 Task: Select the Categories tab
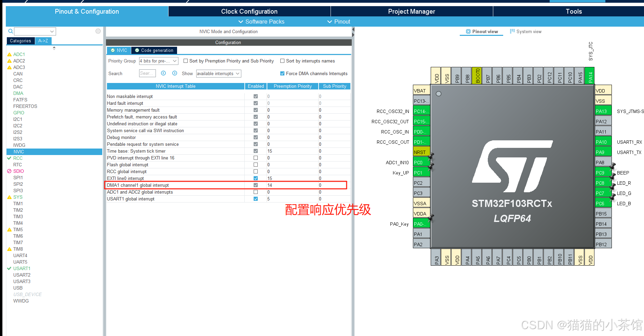tap(21, 41)
